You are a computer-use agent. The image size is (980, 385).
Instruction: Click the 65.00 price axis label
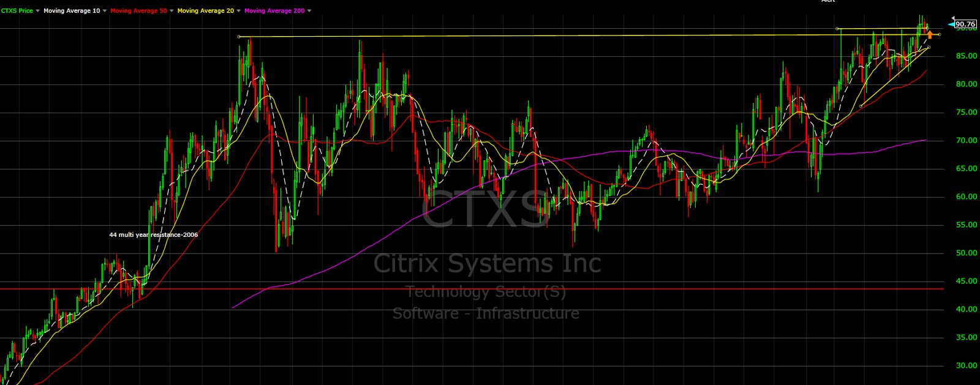(x=967, y=169)
